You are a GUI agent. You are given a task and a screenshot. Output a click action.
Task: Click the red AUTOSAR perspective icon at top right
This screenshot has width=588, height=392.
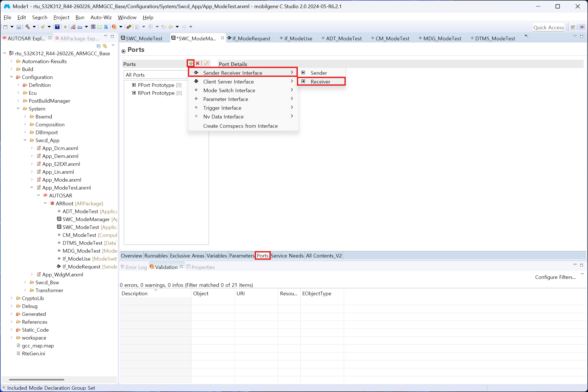pos(582,27)
